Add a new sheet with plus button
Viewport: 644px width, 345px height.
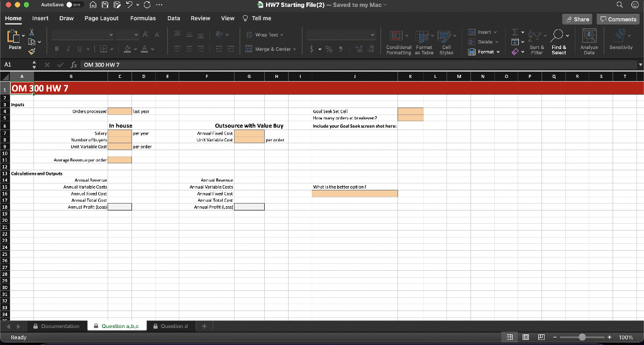pyautogui.click(x=204, y=326)
